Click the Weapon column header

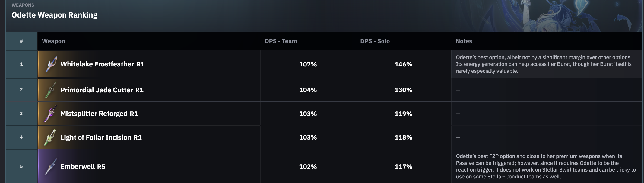click(x=53, y=41)
